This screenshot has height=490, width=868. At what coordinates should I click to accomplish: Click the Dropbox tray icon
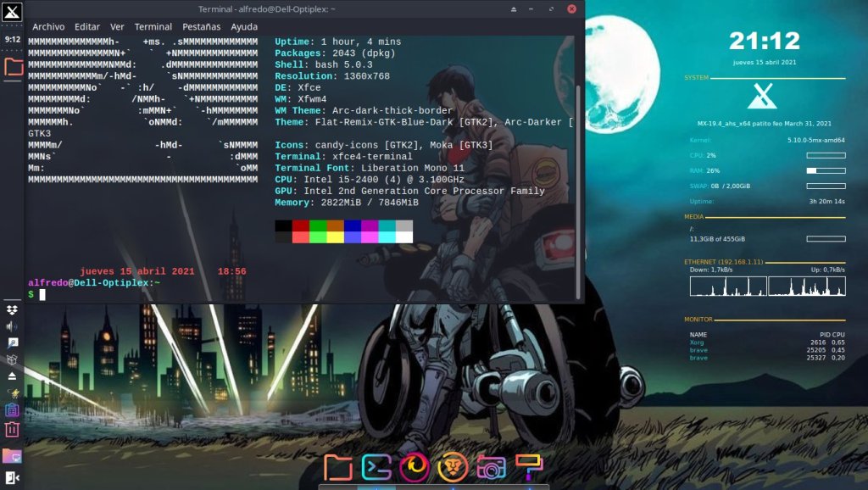[x=13, y=309]
